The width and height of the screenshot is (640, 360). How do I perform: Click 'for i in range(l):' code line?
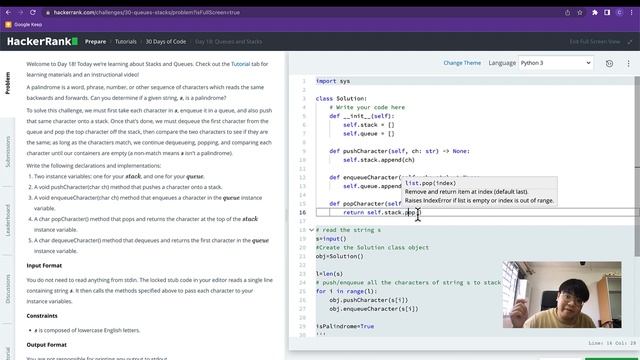tap(346, 291)
